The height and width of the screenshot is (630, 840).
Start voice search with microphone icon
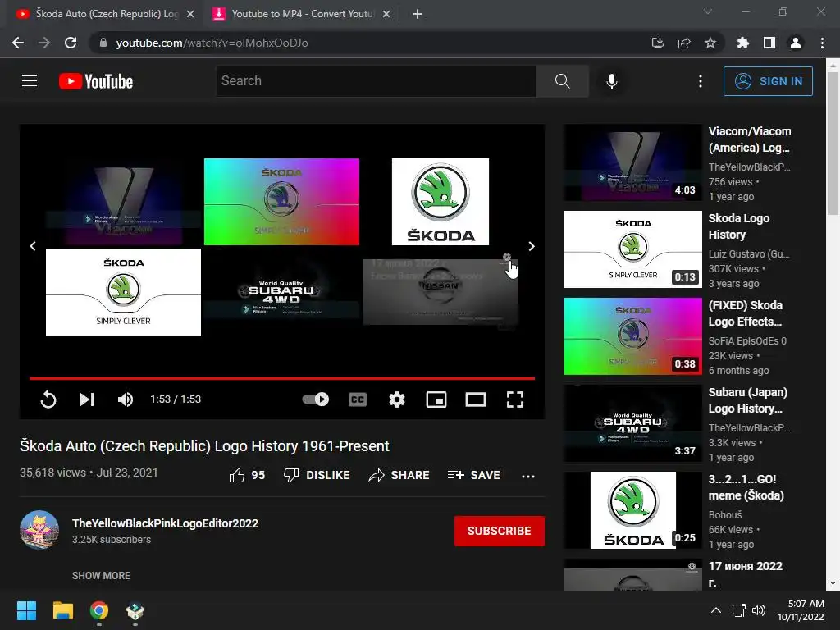(x=611, y=81)
